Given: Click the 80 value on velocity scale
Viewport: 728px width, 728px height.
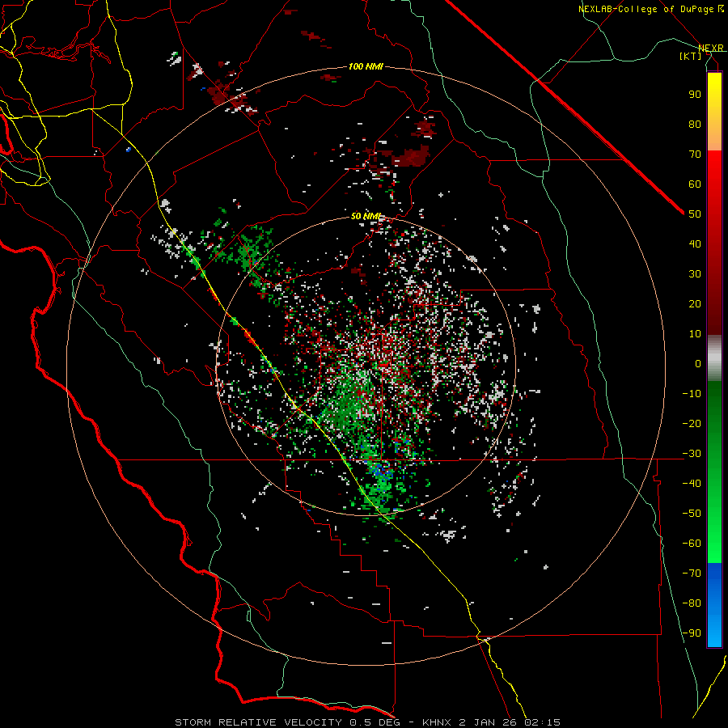Looking at the screenshot, I should pos(695,124).
